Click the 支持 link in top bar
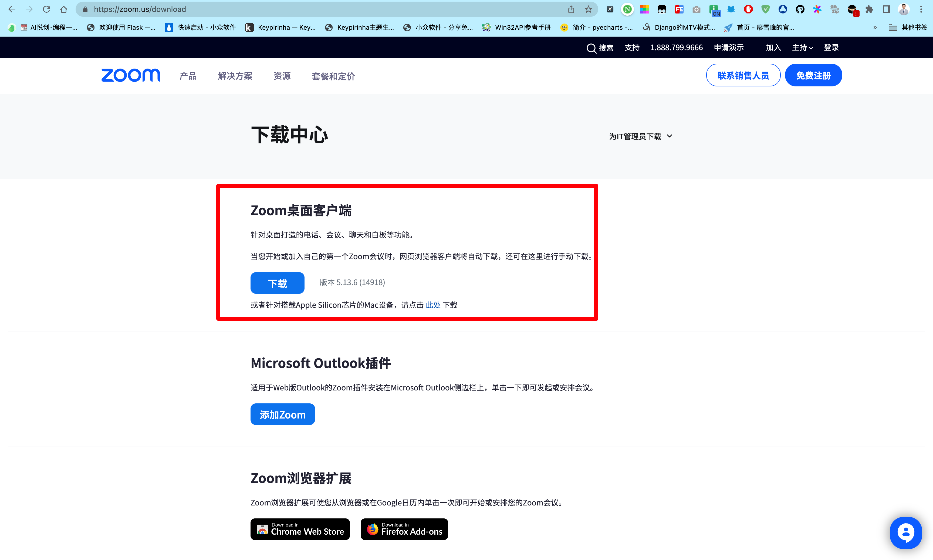The height and width of the screenshot is (560, 933). click(x=632, y=48)
